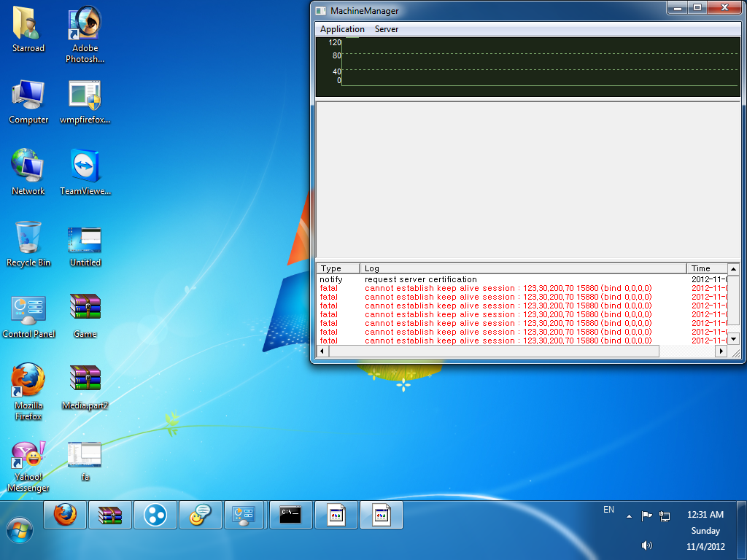Open the Control Panel desktop icon
This screenshot has height=560, width=747.
28,316
